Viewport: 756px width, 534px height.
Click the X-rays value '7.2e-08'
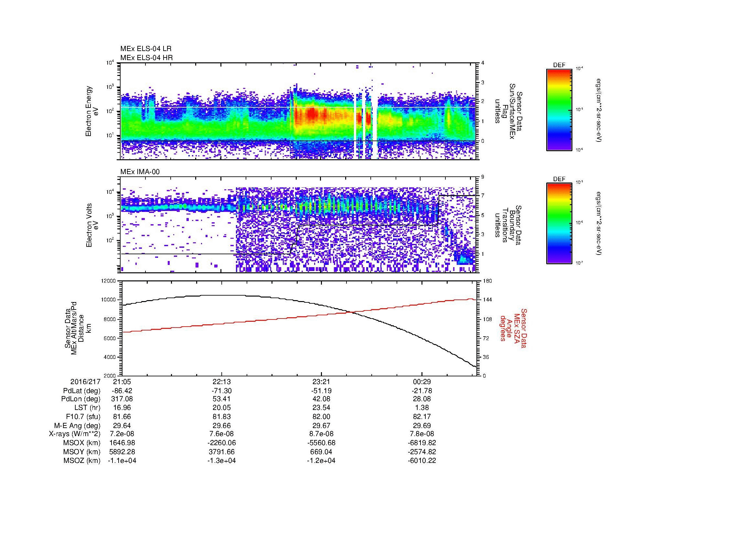coord(122,434)
